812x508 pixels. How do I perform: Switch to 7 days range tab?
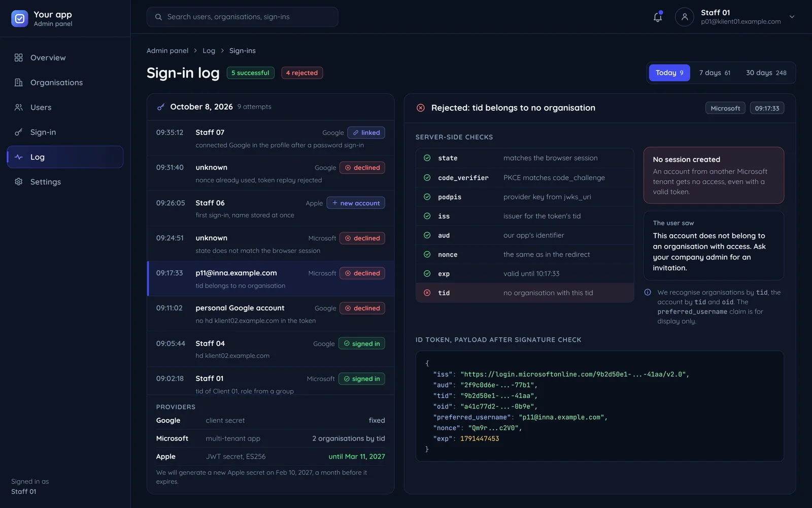point(715,73)
